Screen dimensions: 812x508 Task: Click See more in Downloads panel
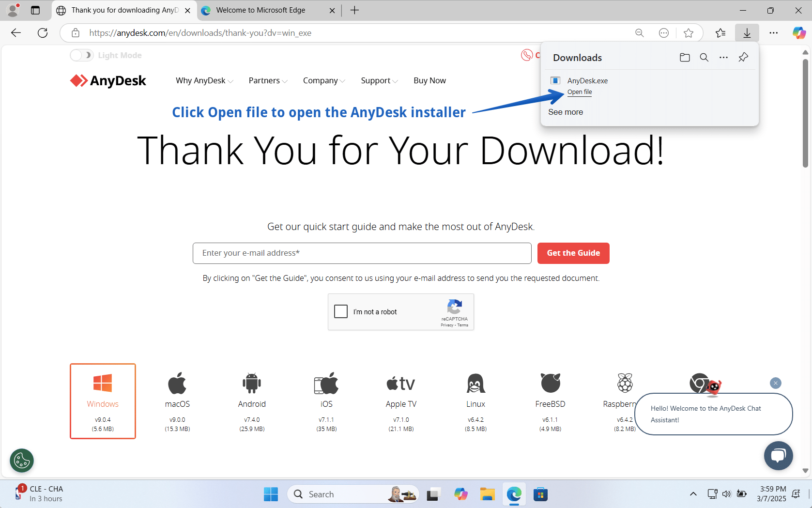(x=566, y=112)
